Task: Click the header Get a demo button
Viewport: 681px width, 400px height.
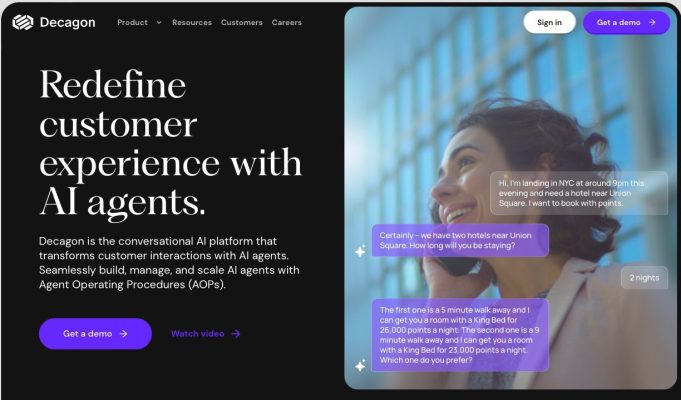Action: pyautogui.click(x=626, y=22)
